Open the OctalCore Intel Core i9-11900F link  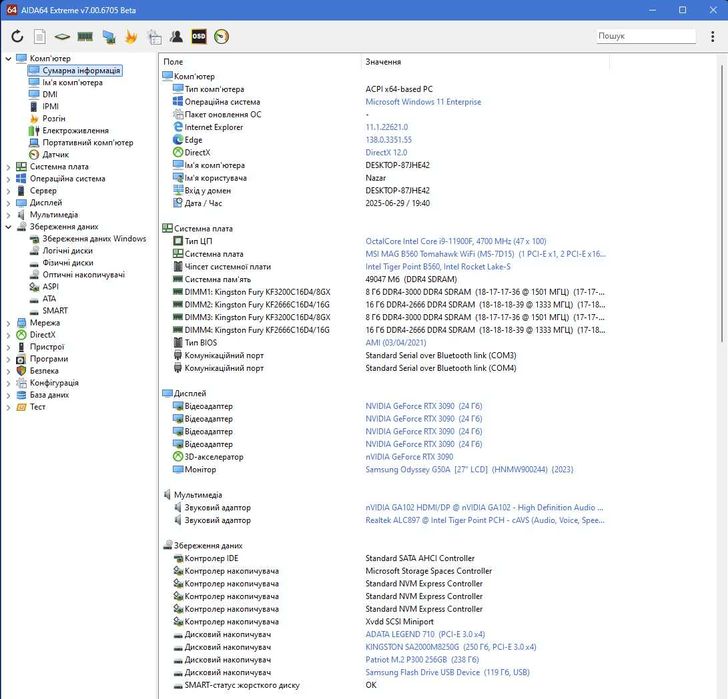455,241
